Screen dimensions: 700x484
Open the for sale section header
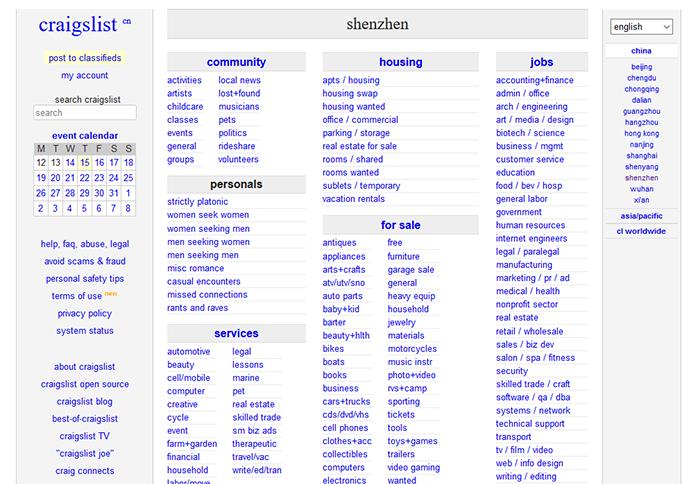point(400,225)
